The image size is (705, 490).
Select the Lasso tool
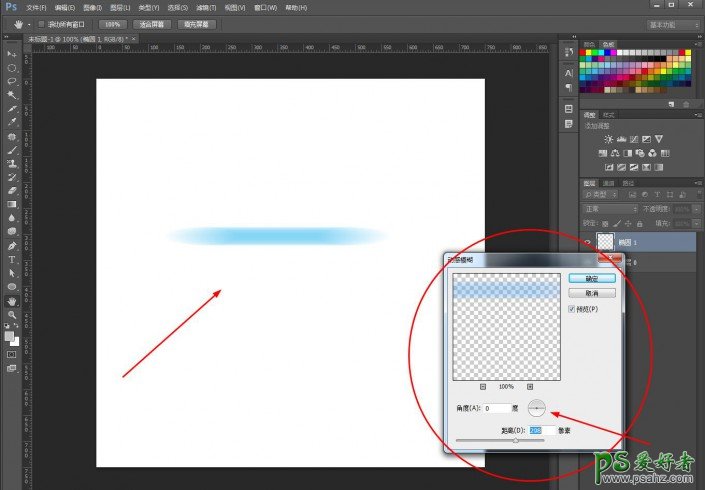12,81
